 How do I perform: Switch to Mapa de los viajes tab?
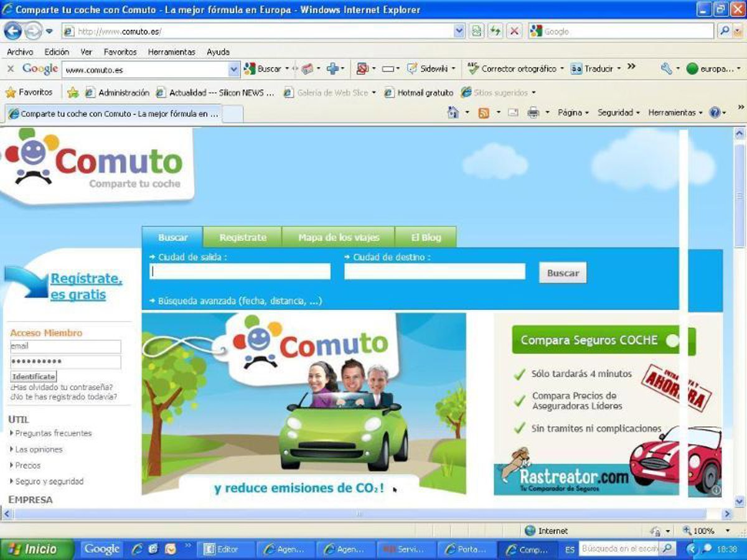tap(338, 238)
